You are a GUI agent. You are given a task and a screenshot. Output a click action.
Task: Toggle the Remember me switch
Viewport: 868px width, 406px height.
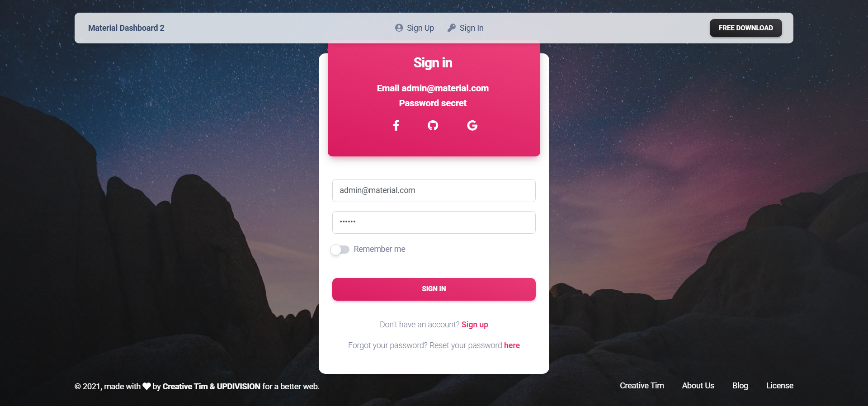(x=340, y=250)
